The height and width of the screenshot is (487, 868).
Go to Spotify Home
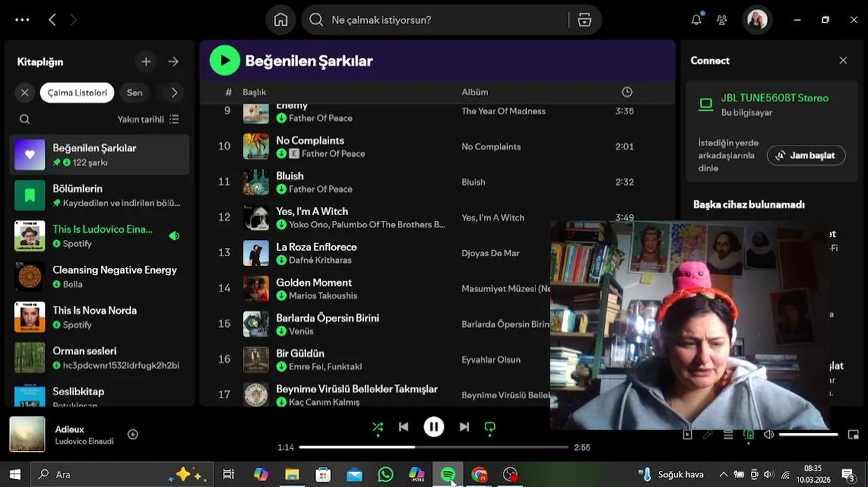pyautogui.click(x=281, y=20)
